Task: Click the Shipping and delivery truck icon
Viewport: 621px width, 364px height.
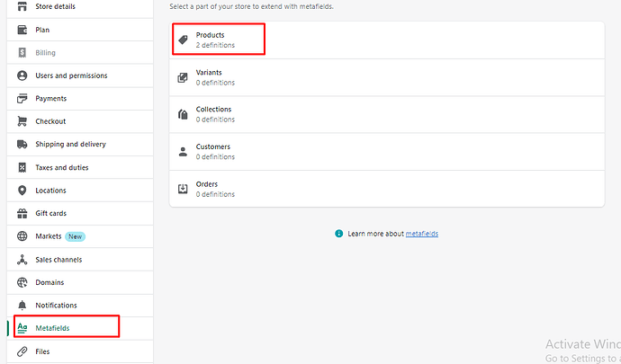Action: click(x=22, y=145)
